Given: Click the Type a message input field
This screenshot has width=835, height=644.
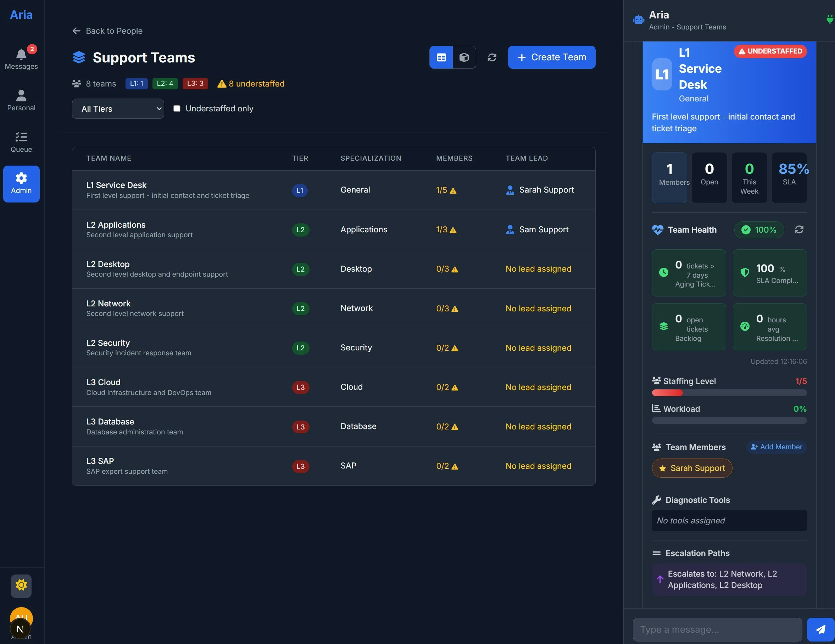Looking at the screenshot, I should 717,629.
